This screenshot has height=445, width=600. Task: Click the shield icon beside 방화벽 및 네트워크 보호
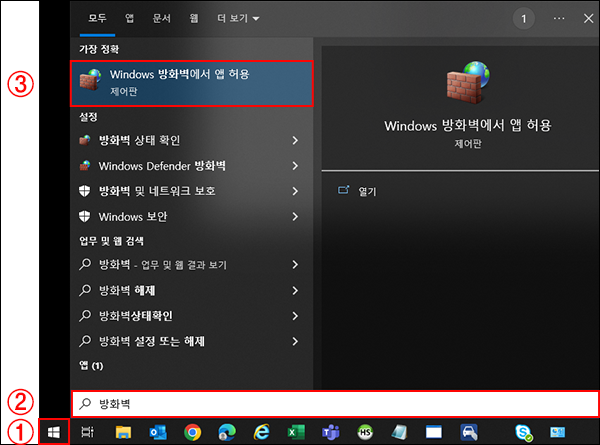(84, 191)
